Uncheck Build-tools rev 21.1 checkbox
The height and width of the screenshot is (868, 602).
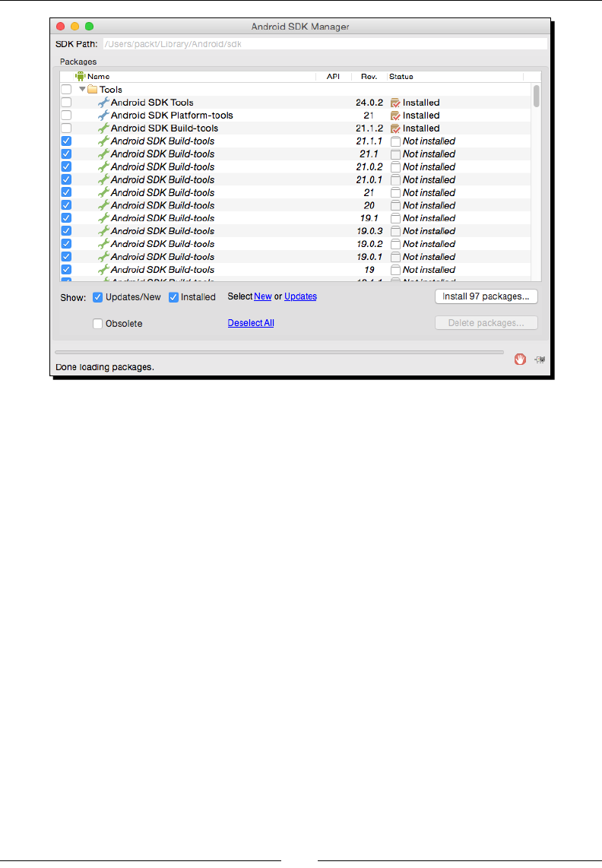[66, 154]
